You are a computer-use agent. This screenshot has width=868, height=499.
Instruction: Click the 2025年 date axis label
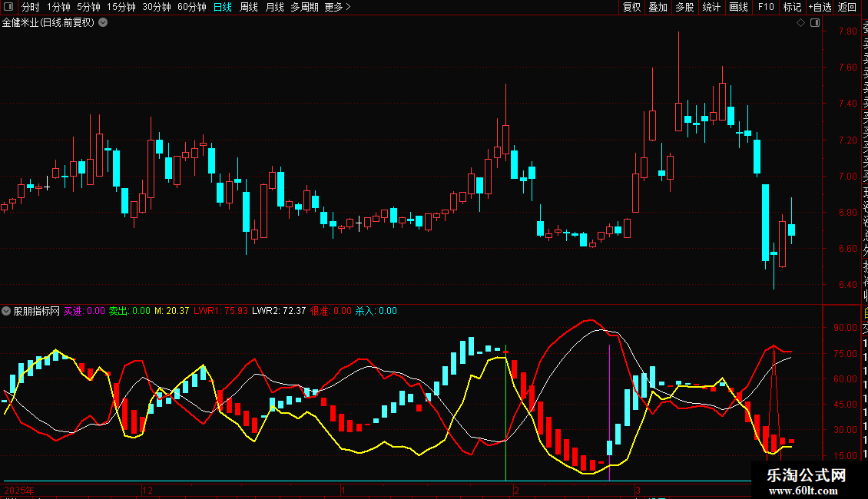pyautogui.click(x=19, y=490)
